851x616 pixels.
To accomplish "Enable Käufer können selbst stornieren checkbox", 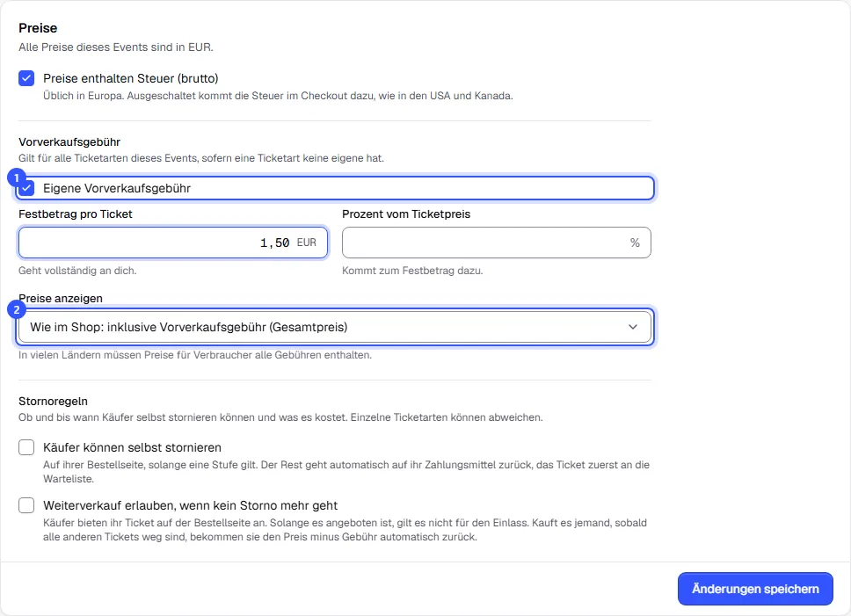I will [x=26, y=447].
